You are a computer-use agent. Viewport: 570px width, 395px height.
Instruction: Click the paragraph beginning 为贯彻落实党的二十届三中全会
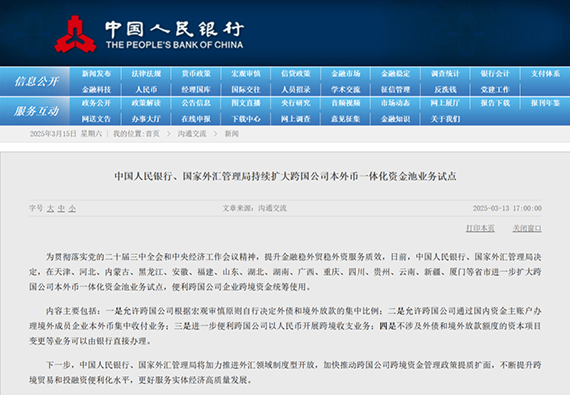pos(285,272)
